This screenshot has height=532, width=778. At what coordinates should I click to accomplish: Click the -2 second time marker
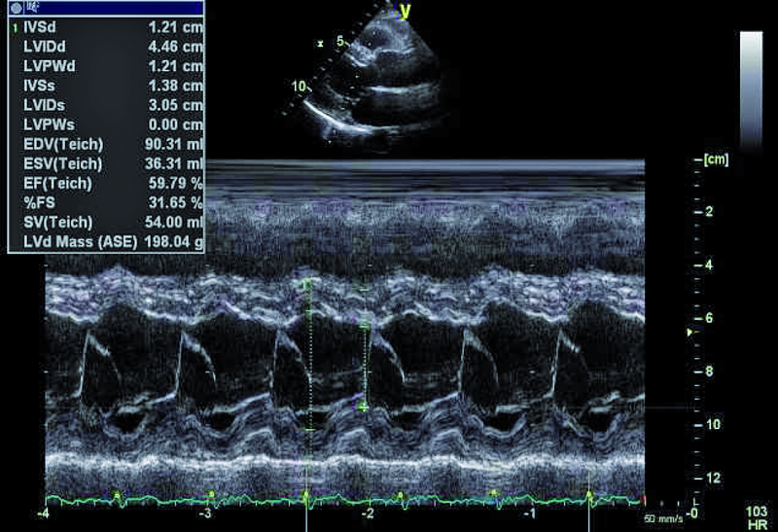368,512
